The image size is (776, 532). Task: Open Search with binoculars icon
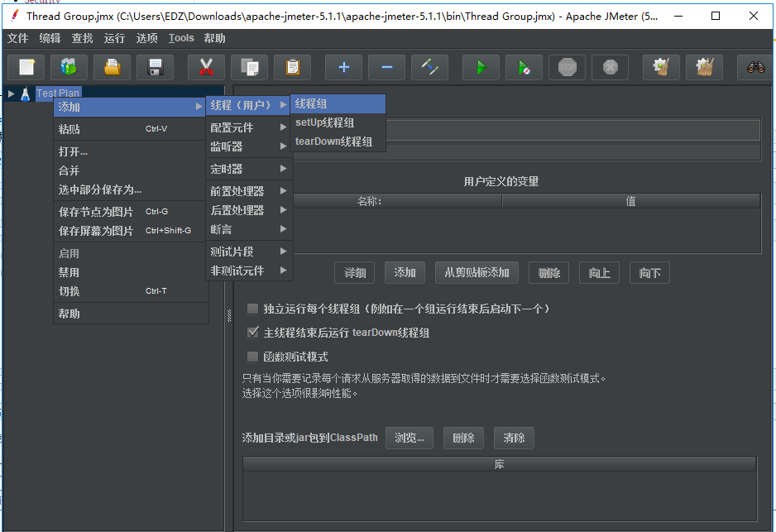[x=755, y=67]
